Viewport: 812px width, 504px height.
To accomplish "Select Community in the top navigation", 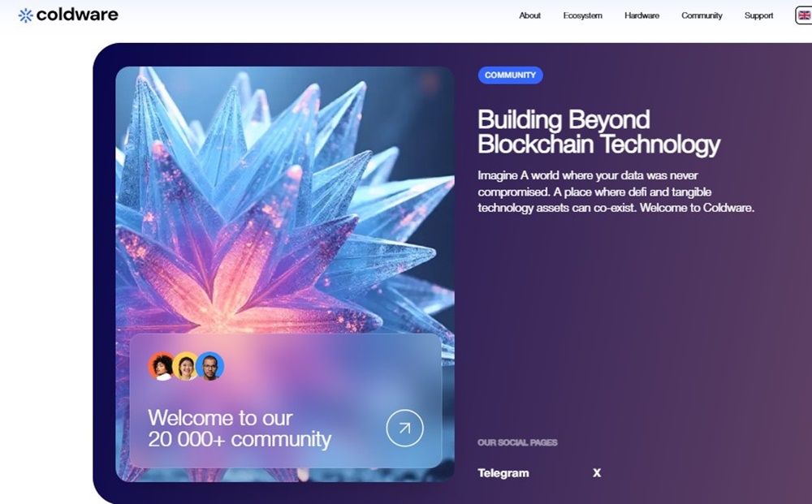I will tap(702, 15).
